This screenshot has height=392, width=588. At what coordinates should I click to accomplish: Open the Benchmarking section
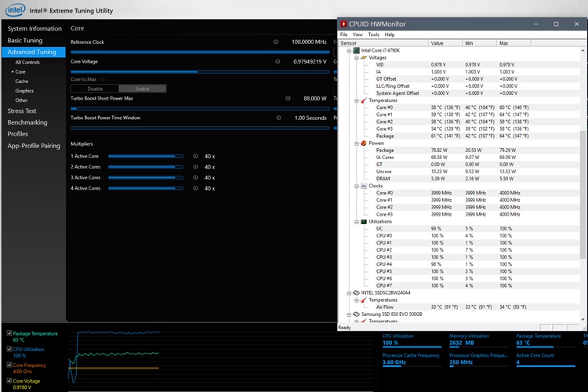pyautogui.click(x=27, y=122)
